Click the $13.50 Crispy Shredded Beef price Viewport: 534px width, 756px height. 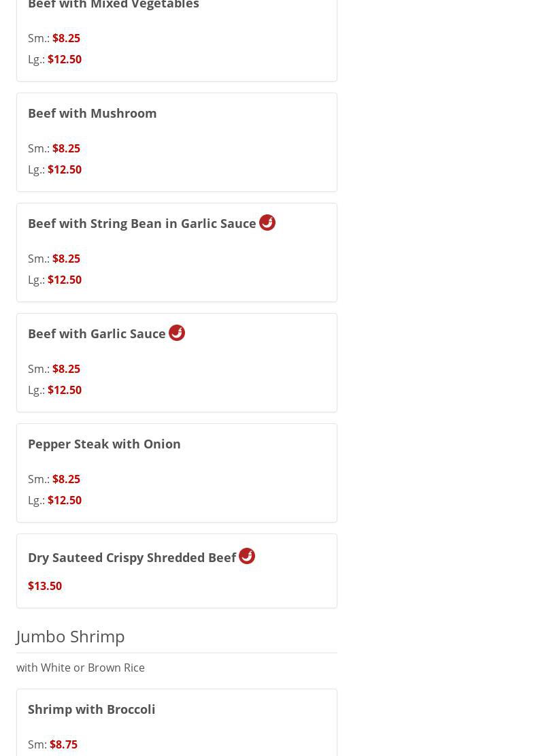pyautogui.click(x=45, y=586)
